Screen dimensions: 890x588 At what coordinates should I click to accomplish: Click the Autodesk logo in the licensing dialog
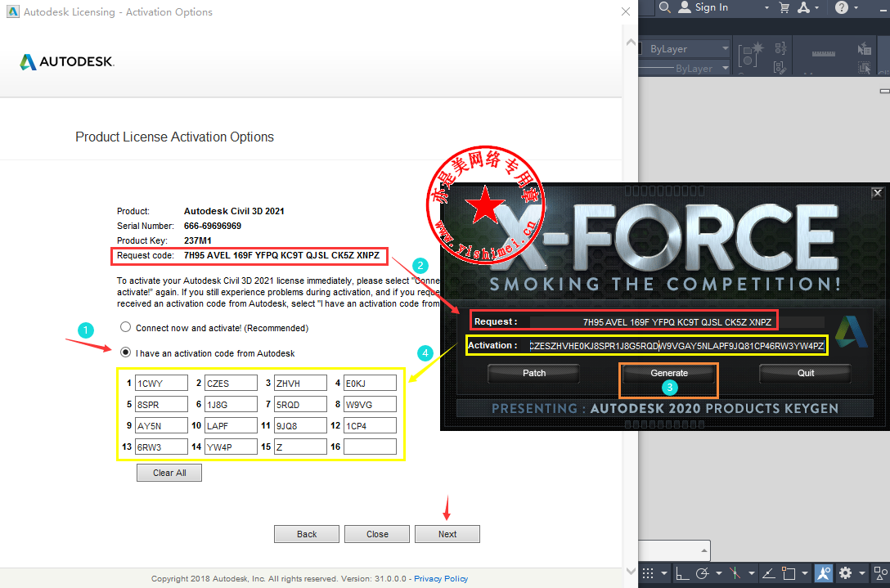click(67, 61)
